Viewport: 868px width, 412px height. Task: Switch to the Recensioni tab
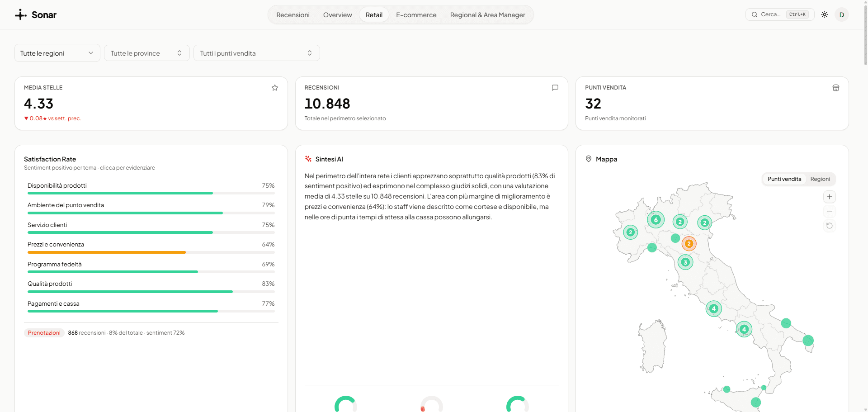point(293,15)
